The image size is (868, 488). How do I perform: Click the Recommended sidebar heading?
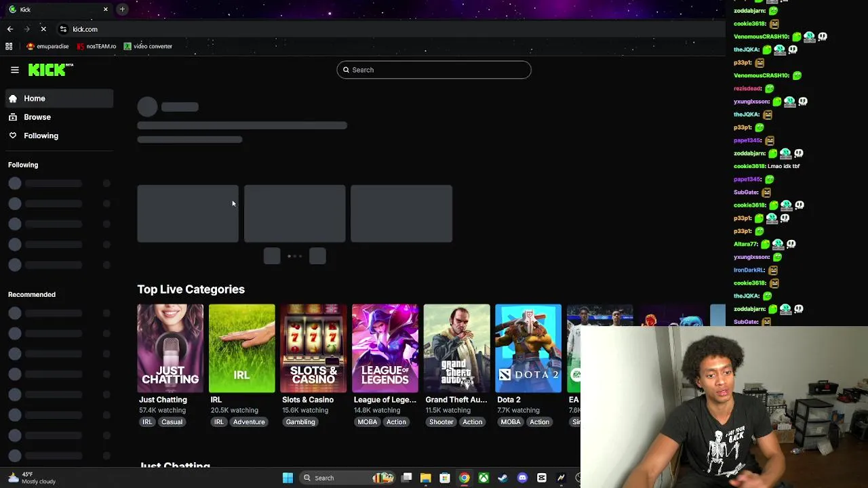32,295
